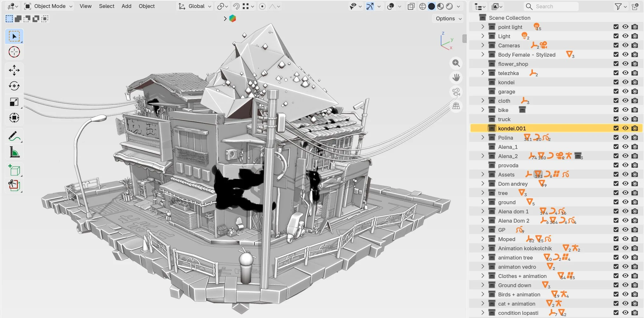
Task: Switch perspective/orthographic grid icon
Action: point(456,106)
